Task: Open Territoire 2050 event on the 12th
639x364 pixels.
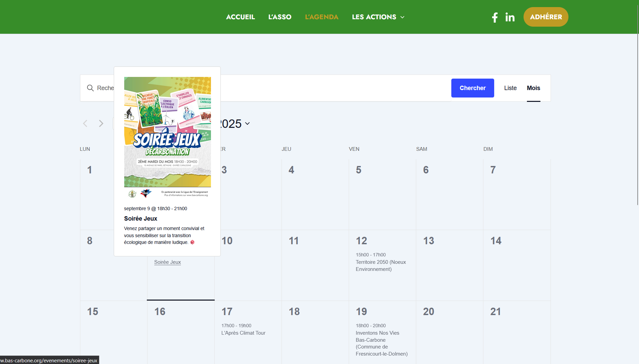Action: tap(380, 265)
